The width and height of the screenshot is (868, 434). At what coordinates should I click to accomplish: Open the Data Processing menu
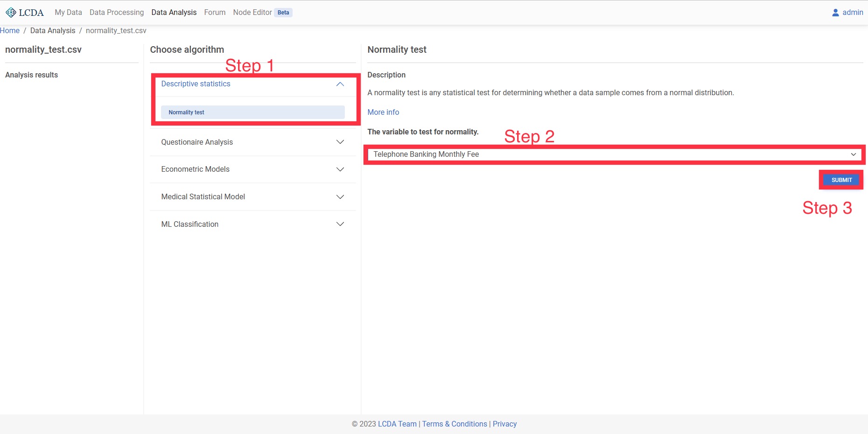click(x=117, y=13)
